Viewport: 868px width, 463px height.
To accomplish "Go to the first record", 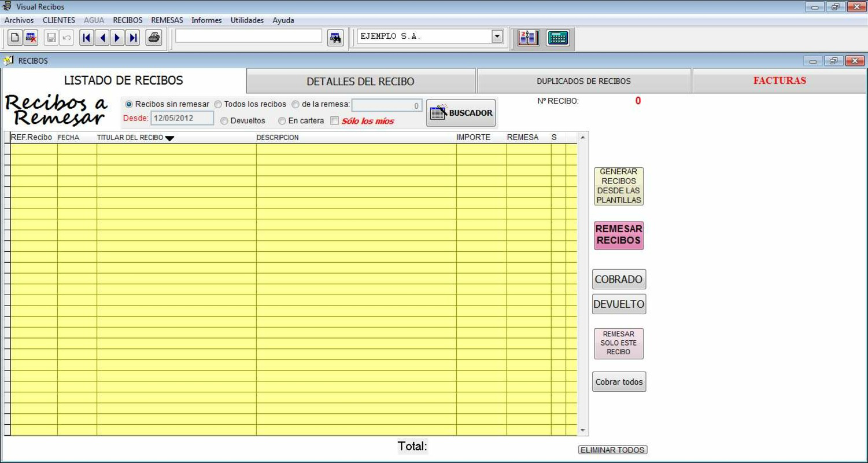I will click(87, 38).
